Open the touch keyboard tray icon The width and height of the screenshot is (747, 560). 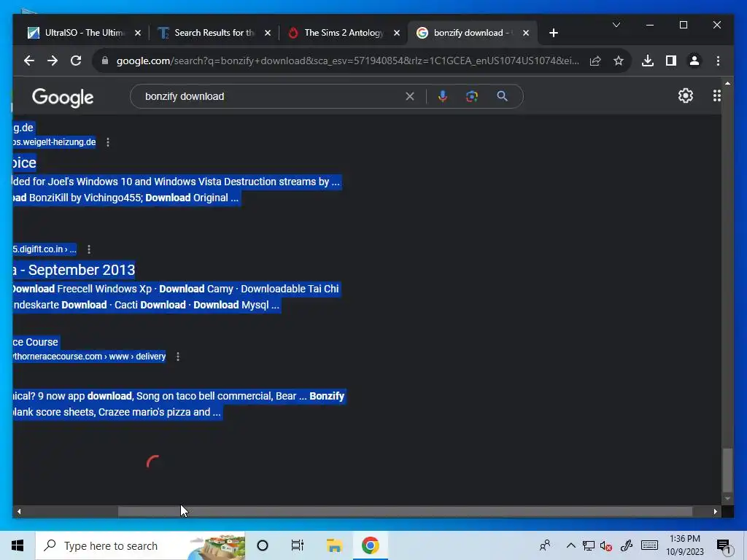tap(649, 545)
